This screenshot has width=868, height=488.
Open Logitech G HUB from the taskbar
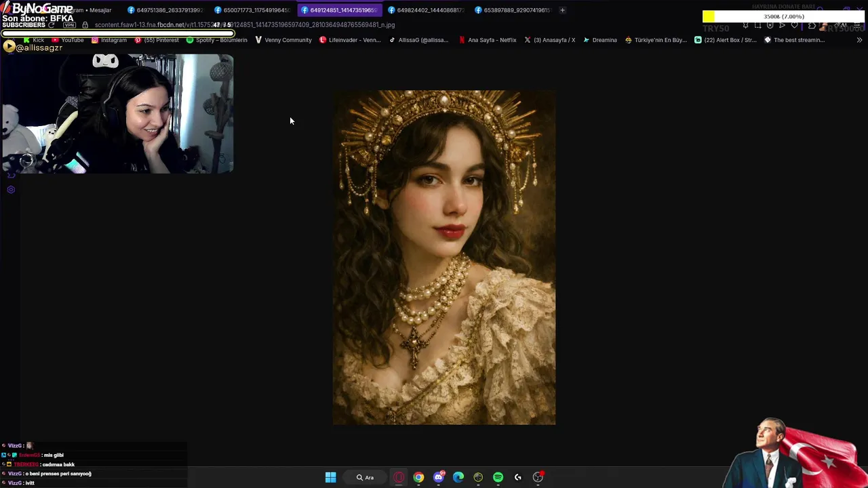518,477
